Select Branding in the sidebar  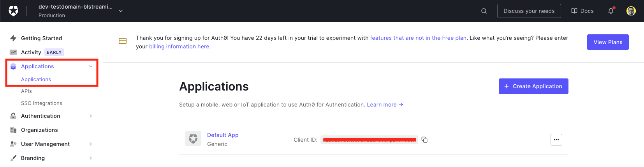(33, 158)
